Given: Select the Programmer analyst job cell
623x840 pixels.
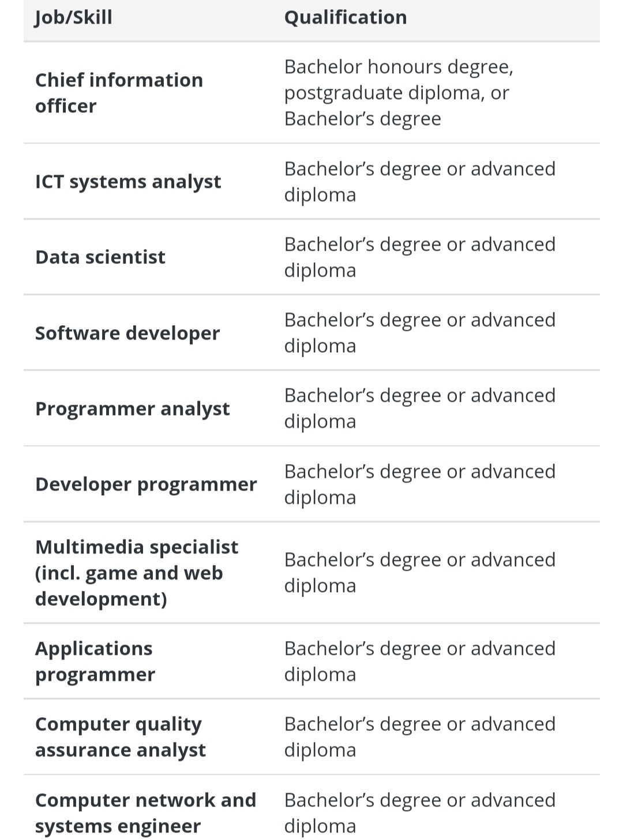Looking at the screenshot, I should [x=132, y=409].
